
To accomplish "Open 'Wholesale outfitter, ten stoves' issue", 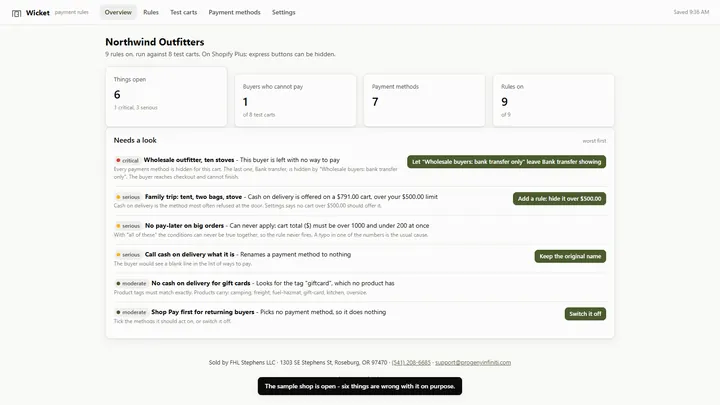I will (x=189, y=160).
